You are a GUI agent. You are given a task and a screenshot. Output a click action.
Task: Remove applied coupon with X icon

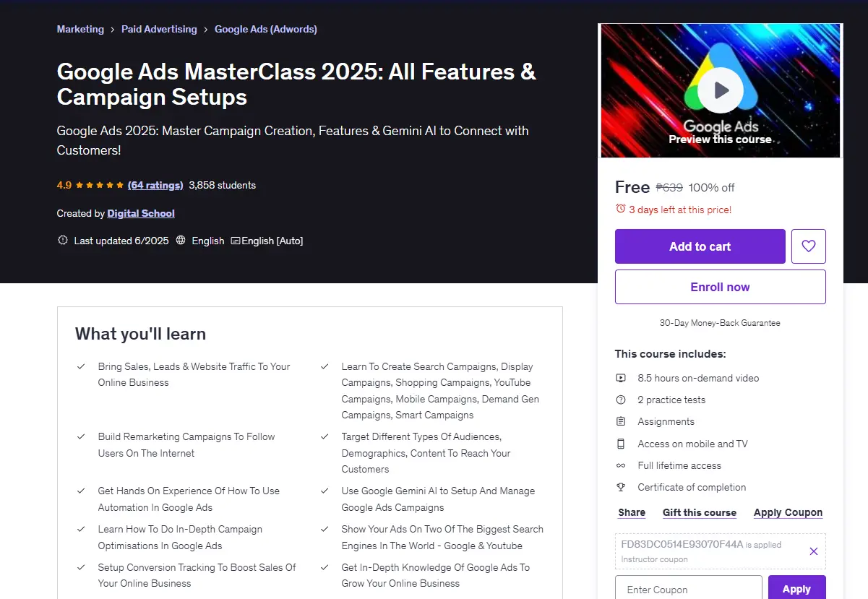click(814, 551)
